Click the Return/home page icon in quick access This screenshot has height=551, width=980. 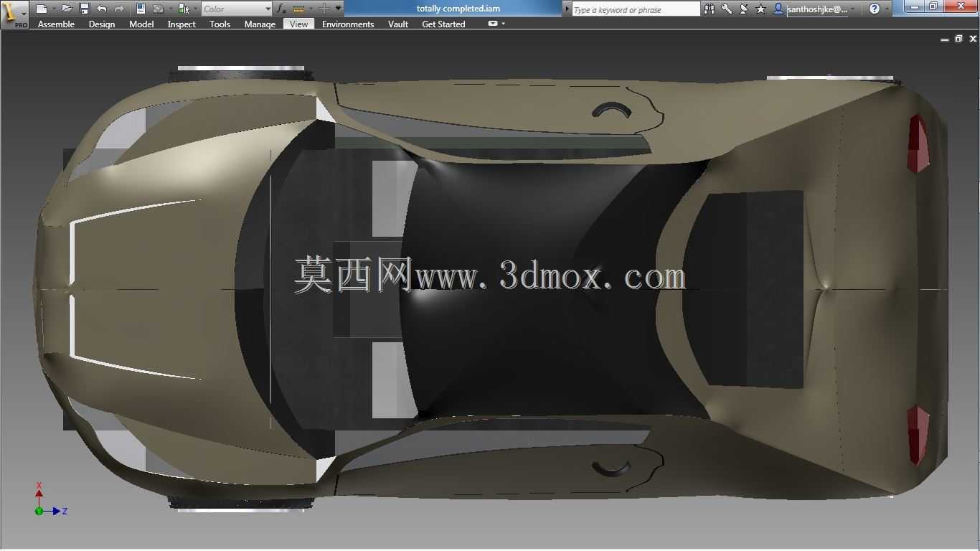141,9
